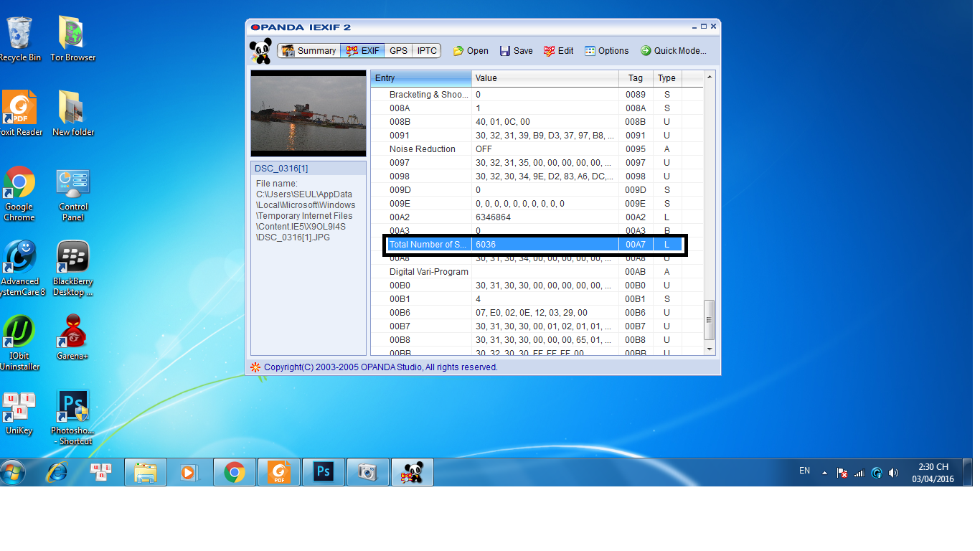The height and width of the screenshot is (551, 980).
Task: Open the Windows Start menu
Action: coord(13,472)
